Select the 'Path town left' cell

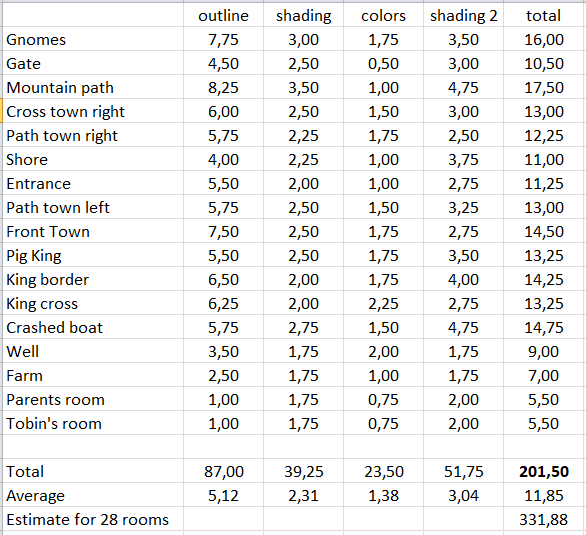tap(93, 207)
